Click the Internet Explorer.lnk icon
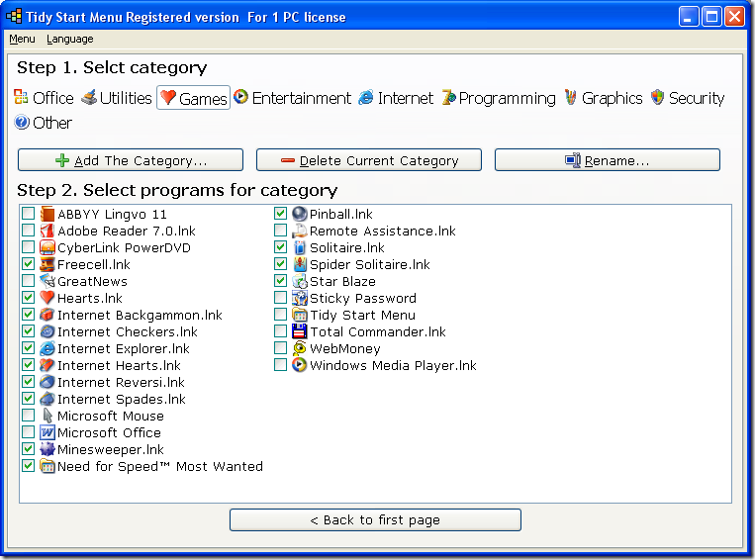This screenshot has width=755, height=560. 47,348
